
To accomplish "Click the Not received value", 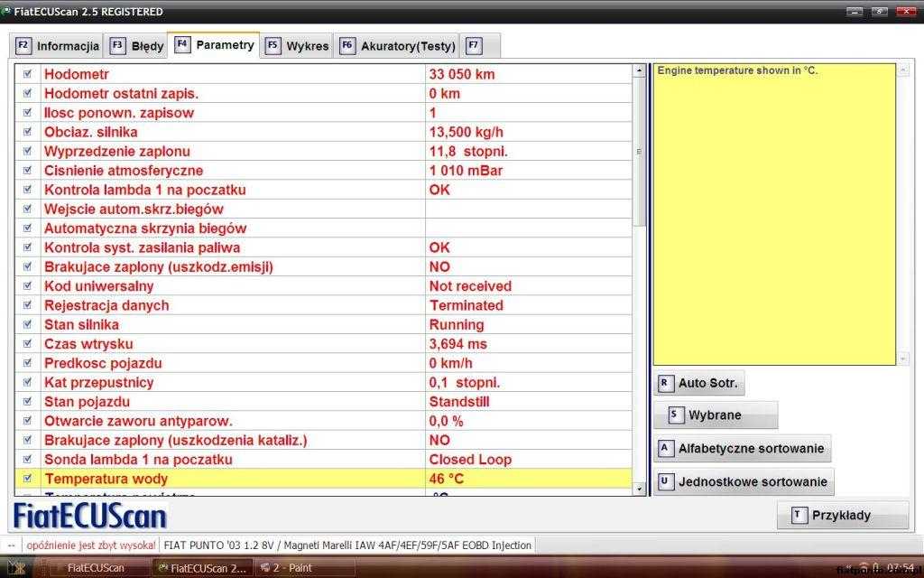I will click(470, 286).
